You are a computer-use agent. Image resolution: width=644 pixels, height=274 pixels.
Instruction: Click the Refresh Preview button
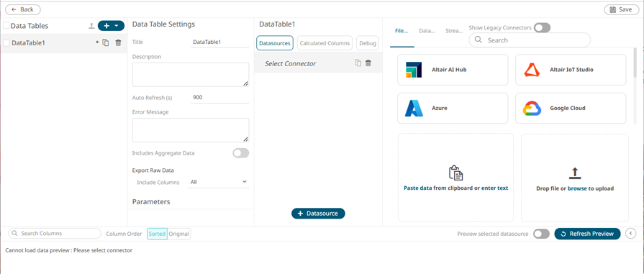tap(587, 234)
